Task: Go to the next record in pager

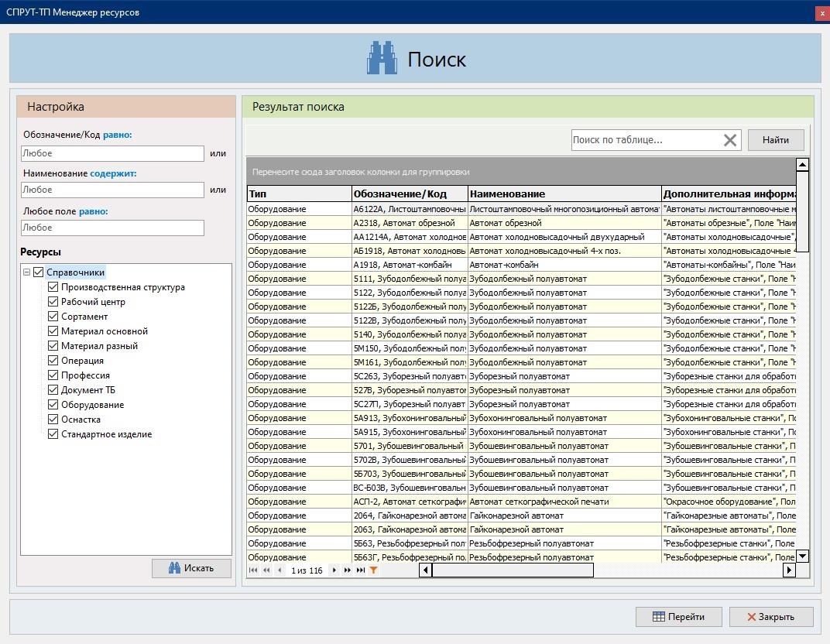Action: tap(334, 570)
